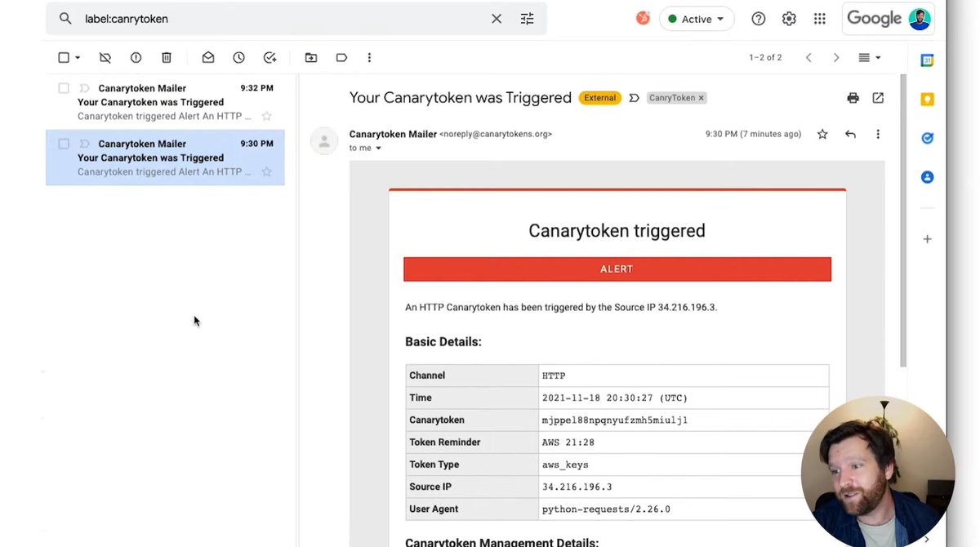
Task: Click the Channel value HTTP
Action: 554,376
